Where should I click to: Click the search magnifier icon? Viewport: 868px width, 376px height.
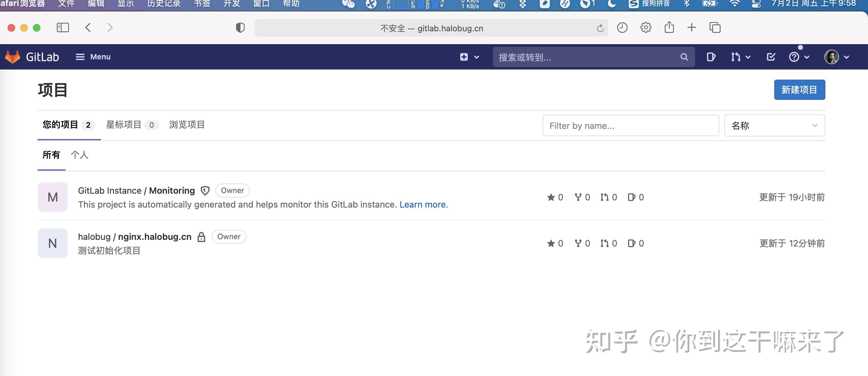click(x=684, y=57)
